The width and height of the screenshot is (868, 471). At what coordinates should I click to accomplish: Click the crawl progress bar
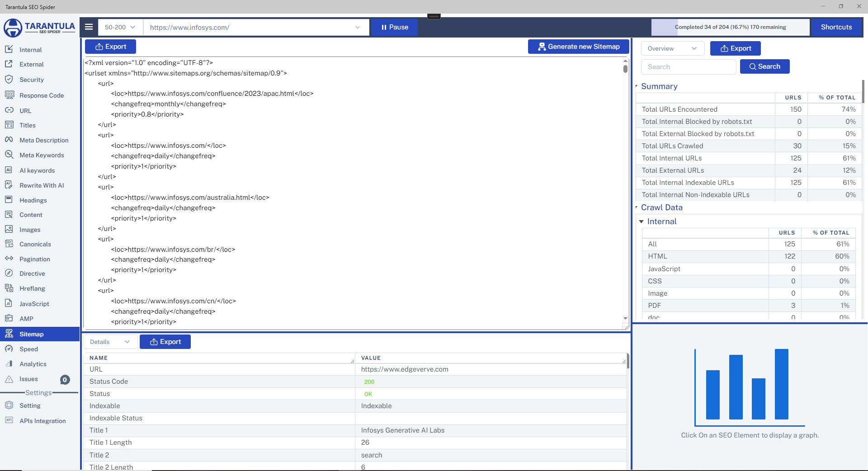[x=730, y=27]
